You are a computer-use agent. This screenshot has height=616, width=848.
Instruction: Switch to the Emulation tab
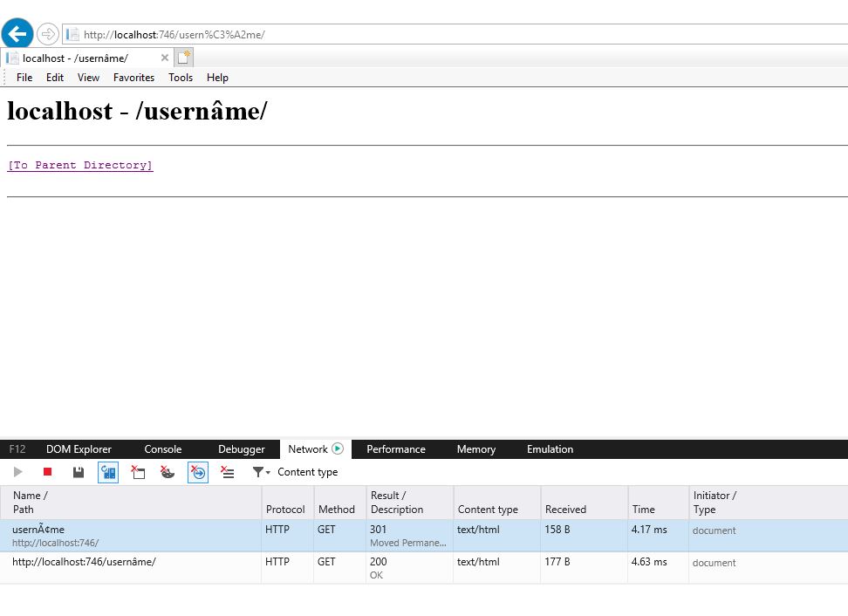(550, 448)
